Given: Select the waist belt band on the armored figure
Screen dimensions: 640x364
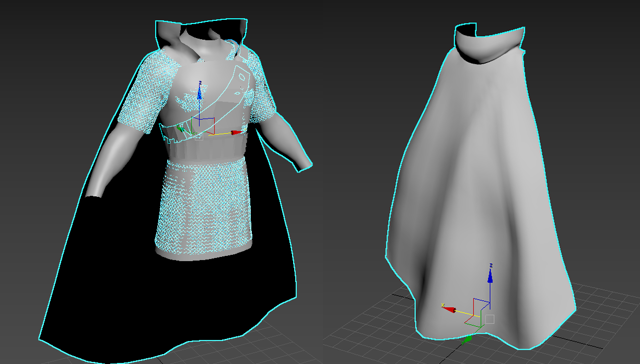Looking at the screenshot, I should coord(207,148).
